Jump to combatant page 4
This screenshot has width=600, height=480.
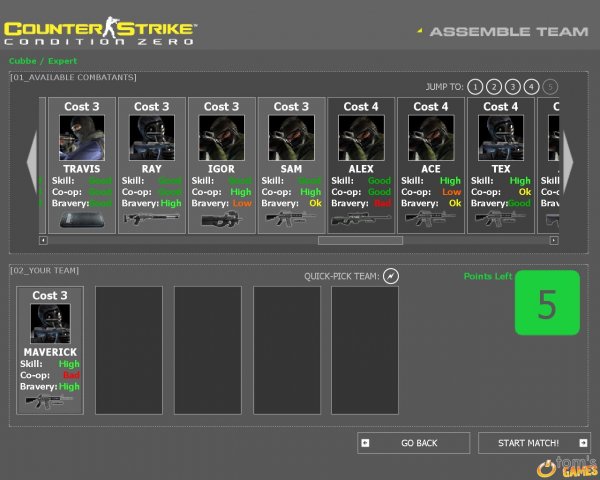532,87
